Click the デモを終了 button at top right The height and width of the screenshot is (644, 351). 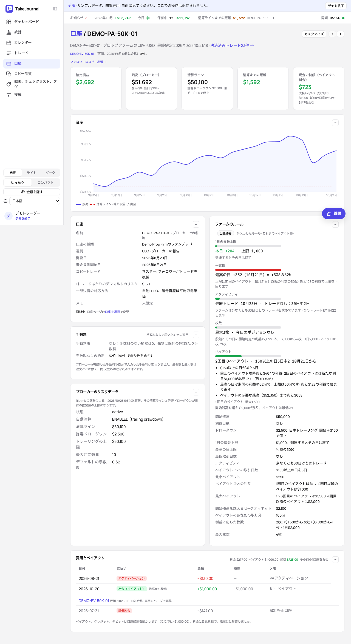coord(336,6)
